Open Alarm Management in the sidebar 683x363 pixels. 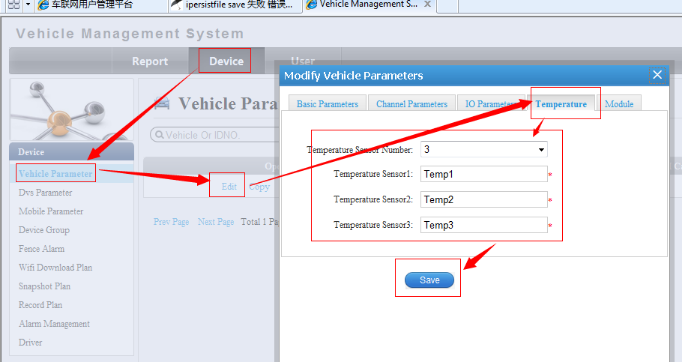(54, 324)
